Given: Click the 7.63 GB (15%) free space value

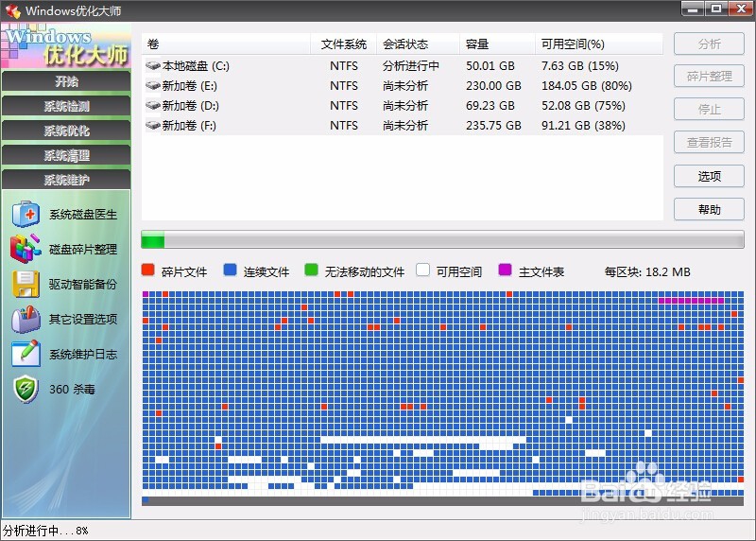Looking at the screenshot, I should (580, 65).
